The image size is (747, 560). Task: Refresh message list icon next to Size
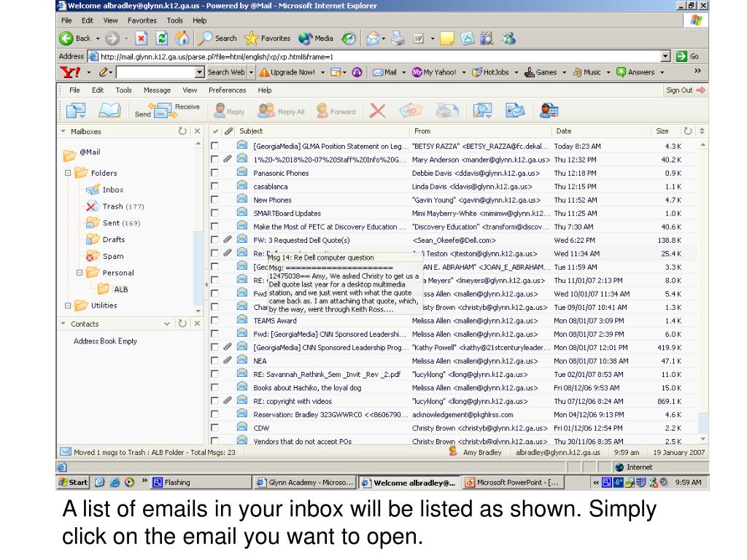687,131
